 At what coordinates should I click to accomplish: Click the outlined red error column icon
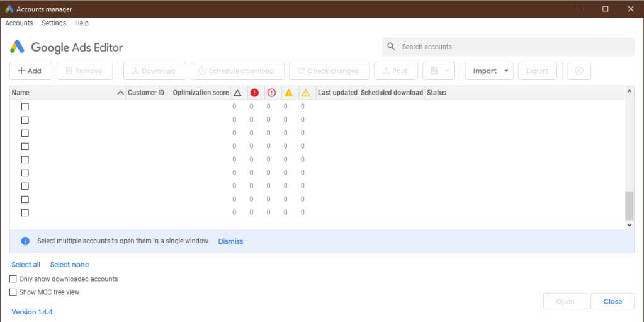coord(271,93)
